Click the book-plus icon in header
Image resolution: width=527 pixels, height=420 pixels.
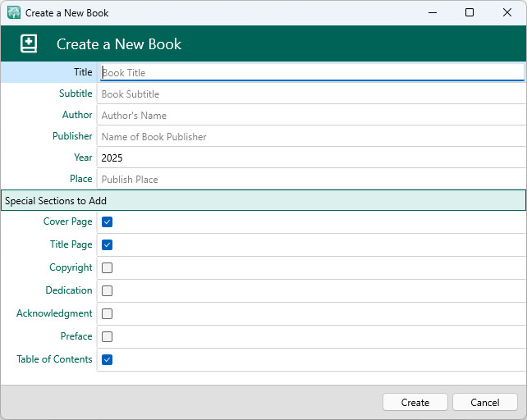(29, 44)
